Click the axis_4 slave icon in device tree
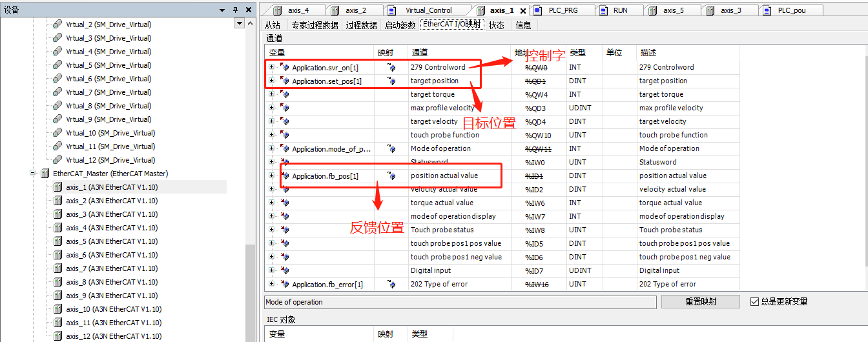 coord(57,228)
